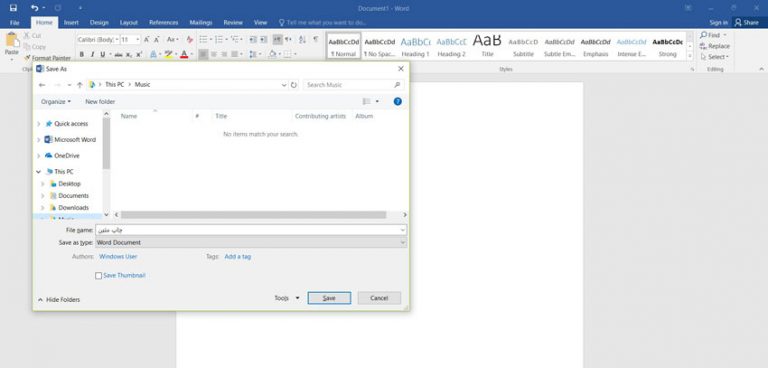The image size is (768, 368).
Task: Refresh the Music folder listing
Action: click(x=293, y=85)
